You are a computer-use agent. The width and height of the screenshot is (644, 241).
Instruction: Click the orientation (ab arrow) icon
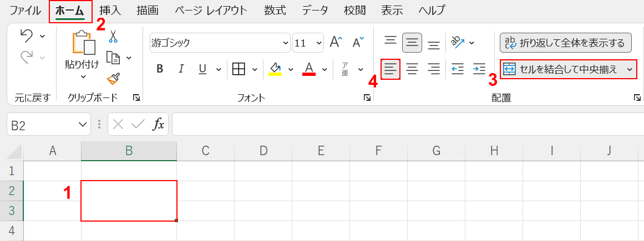[x=458, y=42]
